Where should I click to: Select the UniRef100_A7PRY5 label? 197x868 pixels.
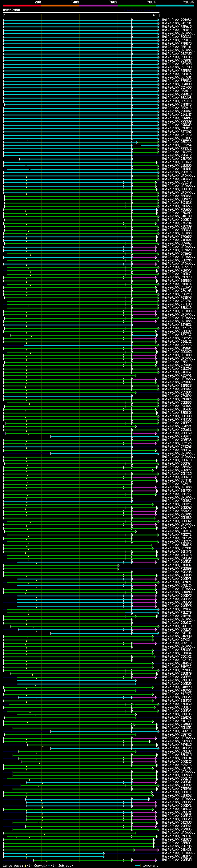(177, 43)
